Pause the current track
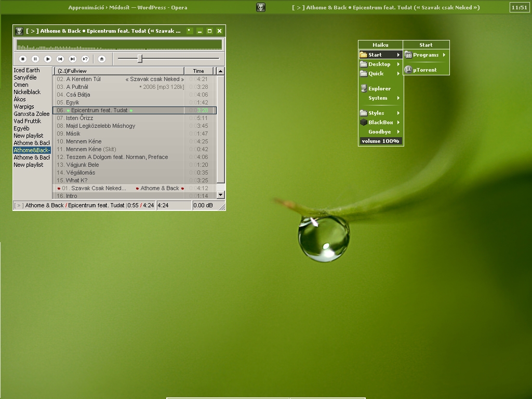 pos(35,59)
